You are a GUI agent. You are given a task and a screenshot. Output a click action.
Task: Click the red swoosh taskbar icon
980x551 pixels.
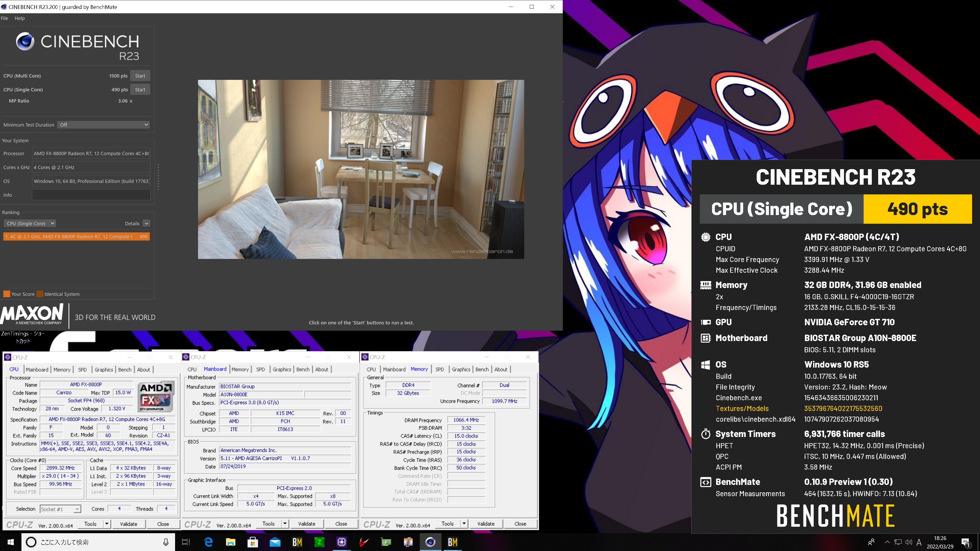364,542
